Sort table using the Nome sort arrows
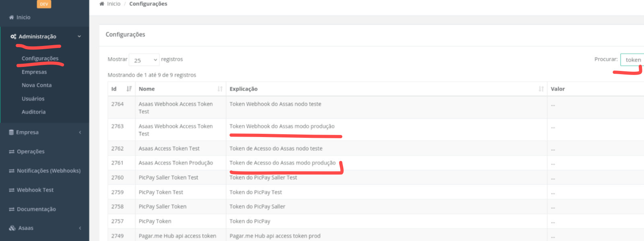The image size is (644, 241). 220,89
